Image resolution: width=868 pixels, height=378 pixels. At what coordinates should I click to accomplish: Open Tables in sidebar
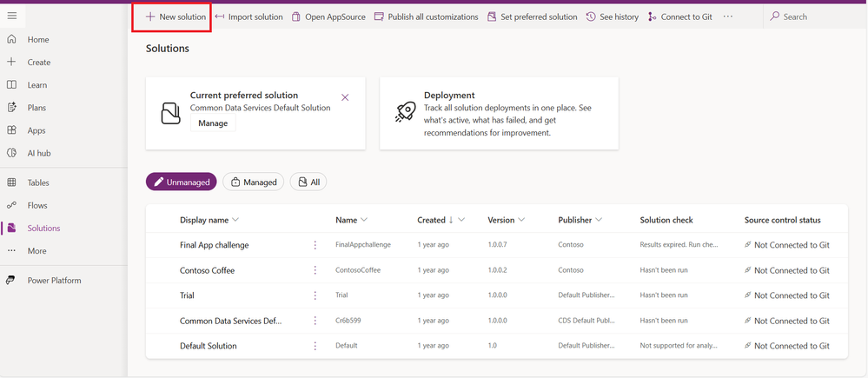38,182
